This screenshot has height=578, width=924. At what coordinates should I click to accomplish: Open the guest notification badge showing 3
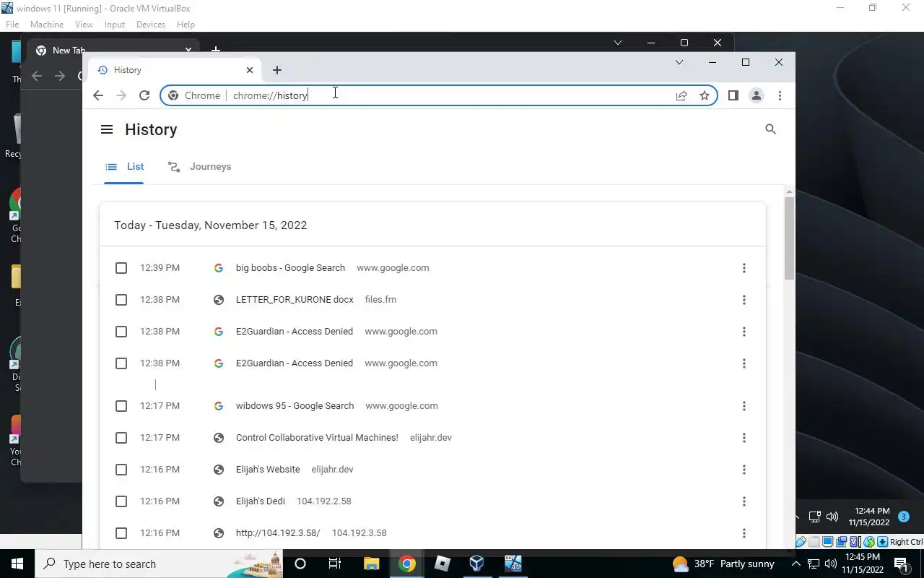pyautogui.click(x=904, y=517)
